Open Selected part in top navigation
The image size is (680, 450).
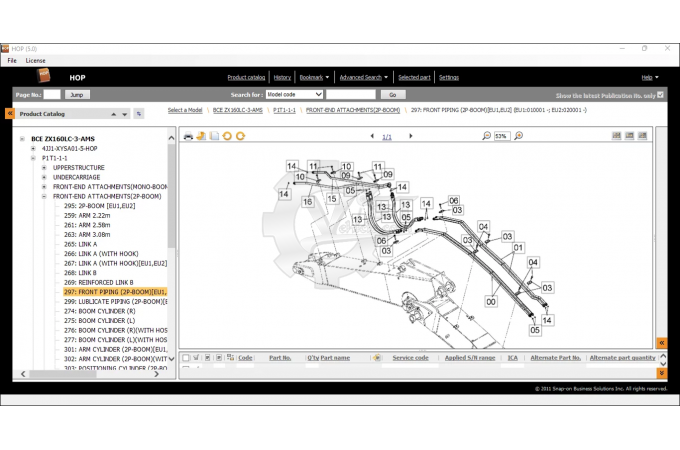coord(414,78)
